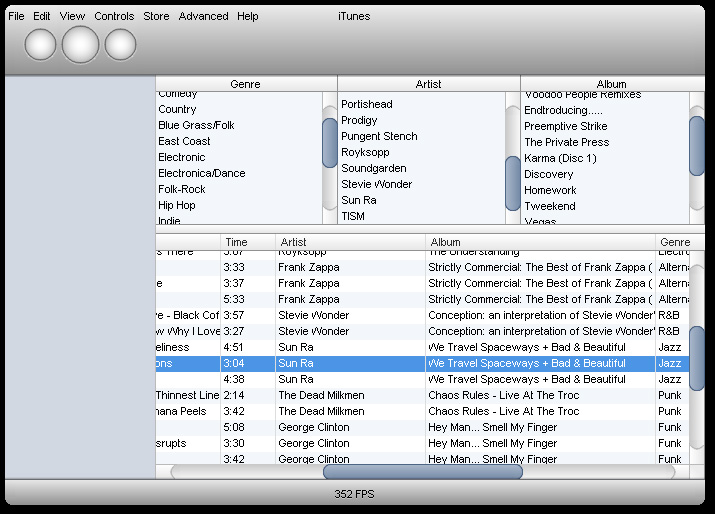This screenshot has height=514, width=715.
Task: Click the Album browser pane header
Action: click(612, 84)
